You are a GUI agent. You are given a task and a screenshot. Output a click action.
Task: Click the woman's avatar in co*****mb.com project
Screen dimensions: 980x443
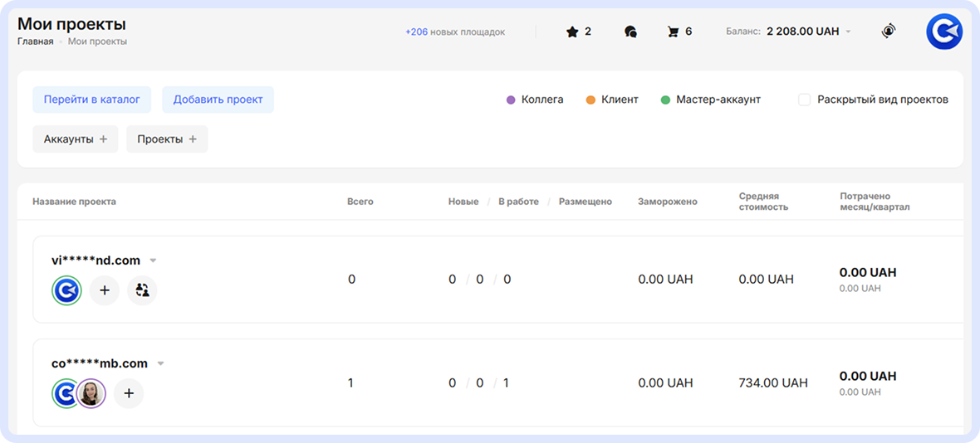point(91,393)
